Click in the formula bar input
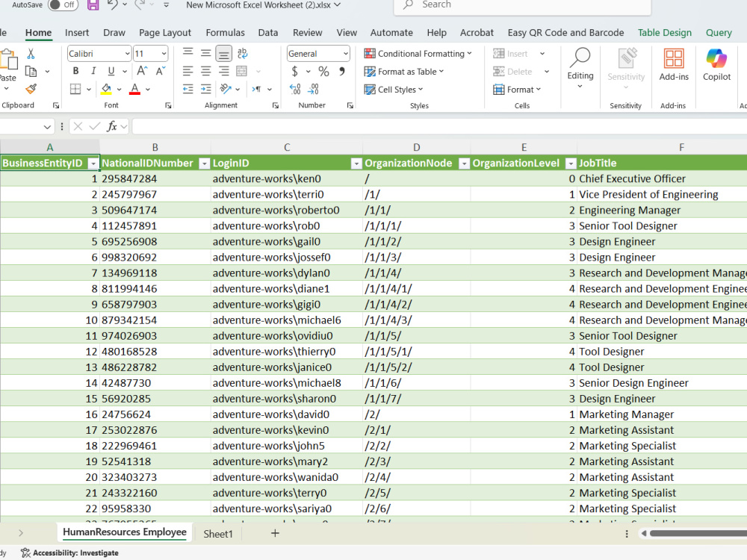The width and height of the screenshot is (747, 560). (x=438, y=126)
